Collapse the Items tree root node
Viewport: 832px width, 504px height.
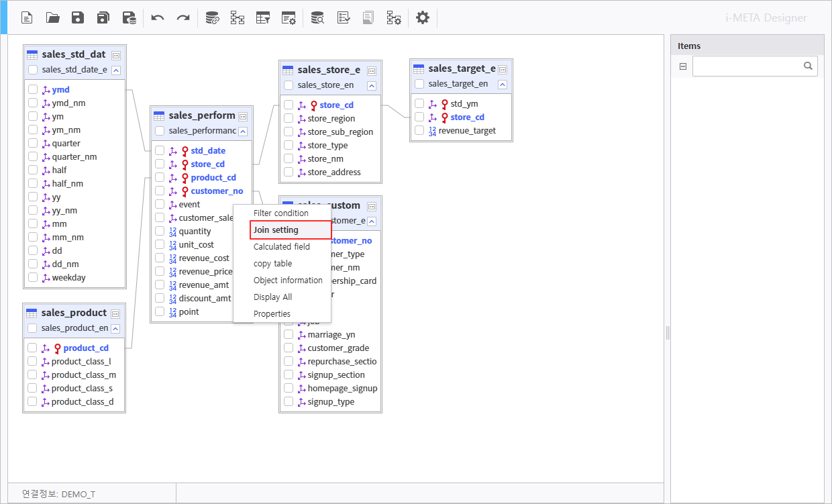pos(683,66)
